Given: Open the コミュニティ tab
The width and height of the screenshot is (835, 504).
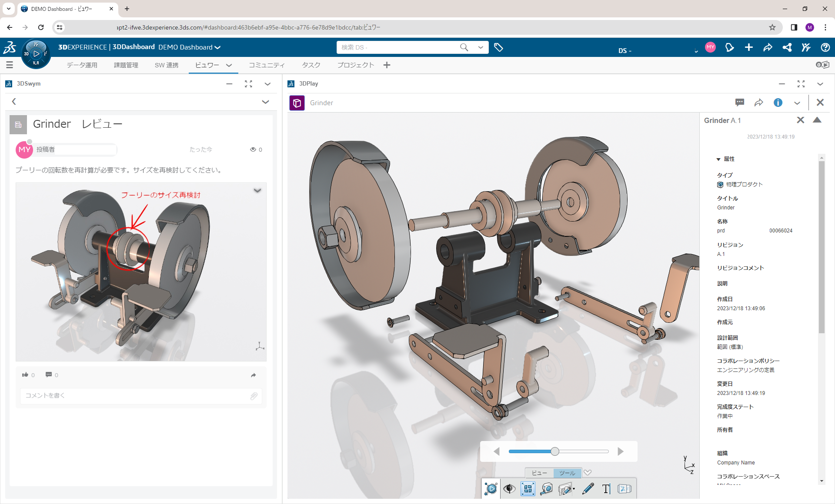Looking at the screenshot, I should (x=267, y=65).
